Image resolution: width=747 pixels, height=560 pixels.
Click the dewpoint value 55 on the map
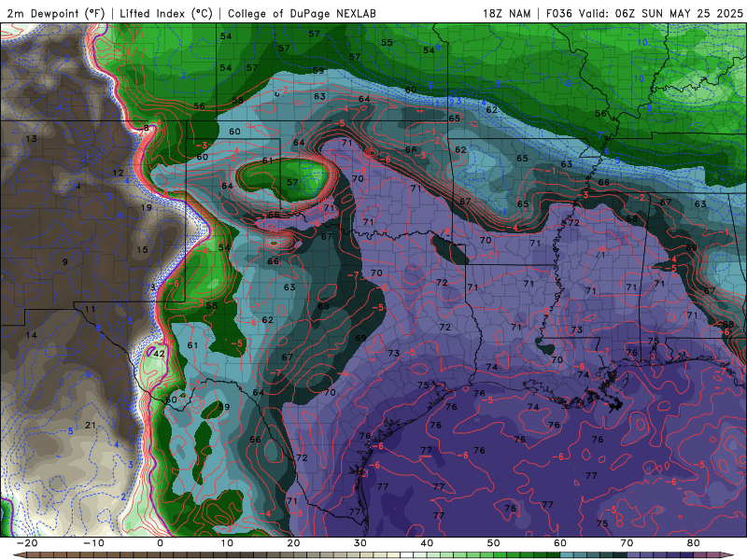(387, 42)
